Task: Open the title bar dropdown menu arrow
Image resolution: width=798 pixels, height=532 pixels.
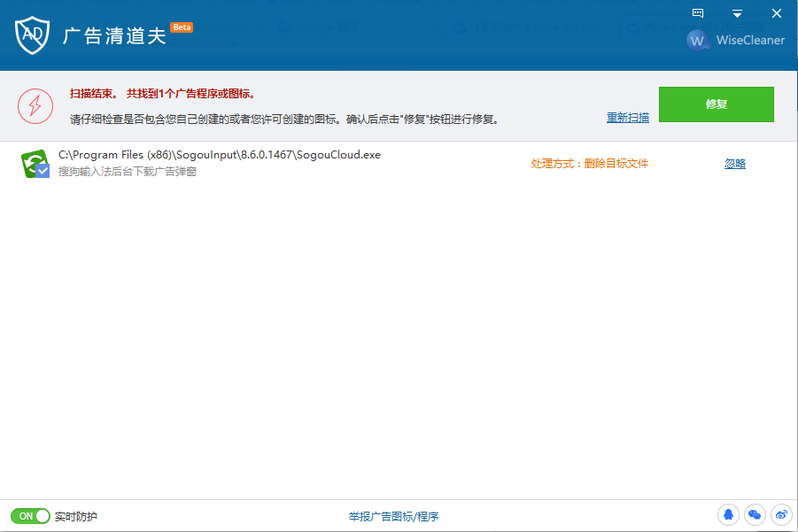Action: (x=737, y=13)
